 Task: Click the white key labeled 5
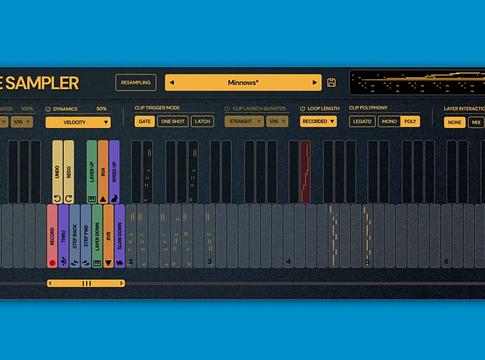click(x=367, y=236)
